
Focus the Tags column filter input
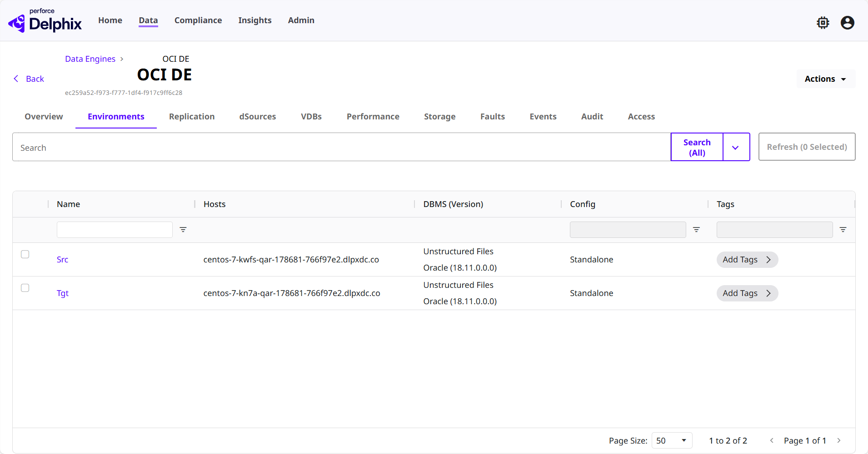click(775, 230)
